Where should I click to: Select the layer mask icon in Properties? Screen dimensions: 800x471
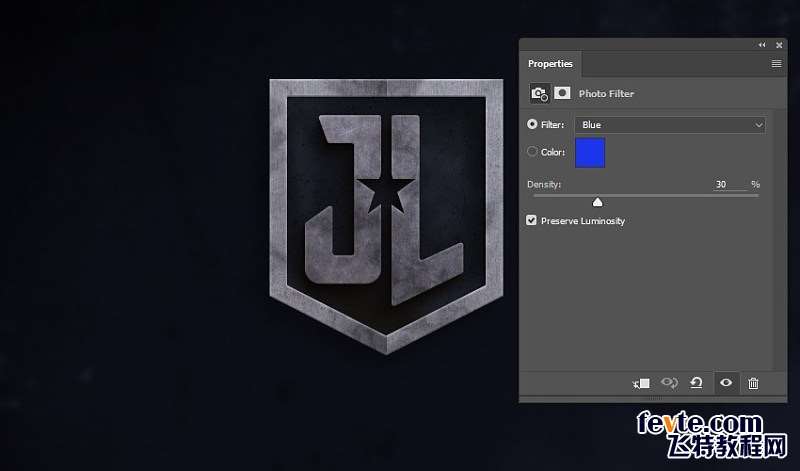pos(562,93)
